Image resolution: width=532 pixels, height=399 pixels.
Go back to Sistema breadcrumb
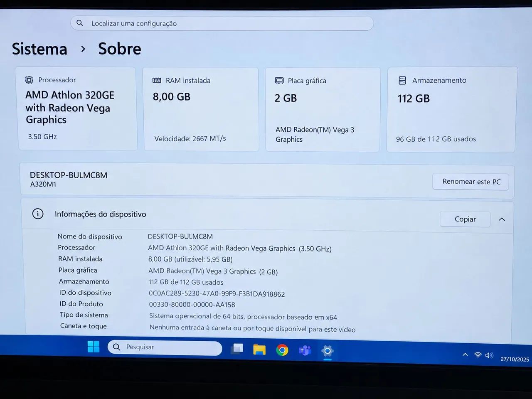[39, 49]
